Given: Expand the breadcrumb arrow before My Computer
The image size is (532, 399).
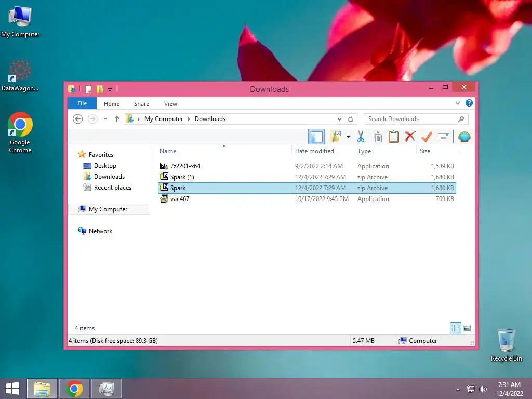Looking at the screenshot, I should point(138,119).
